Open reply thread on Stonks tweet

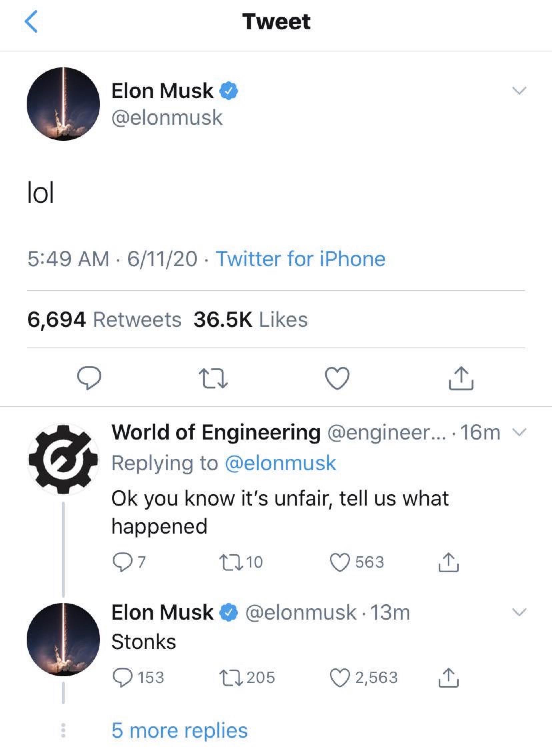pos(123,677)
